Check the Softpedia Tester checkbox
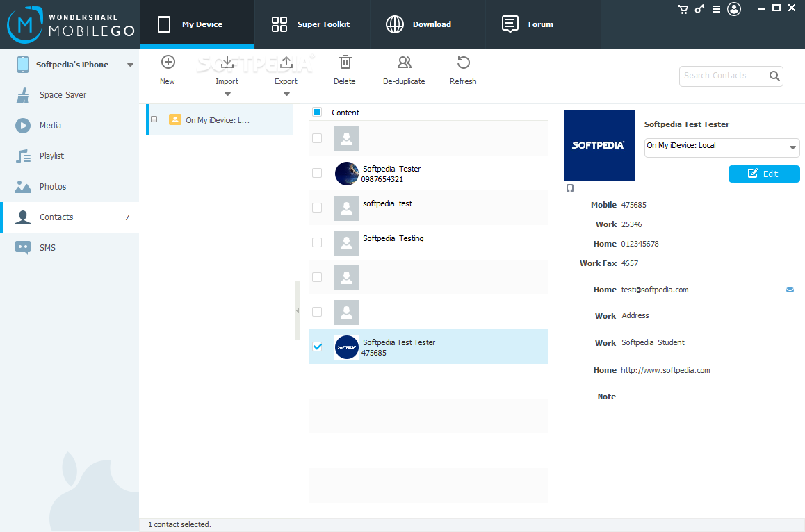This screenshot has width=805, height=532. [x=317, y=173]
